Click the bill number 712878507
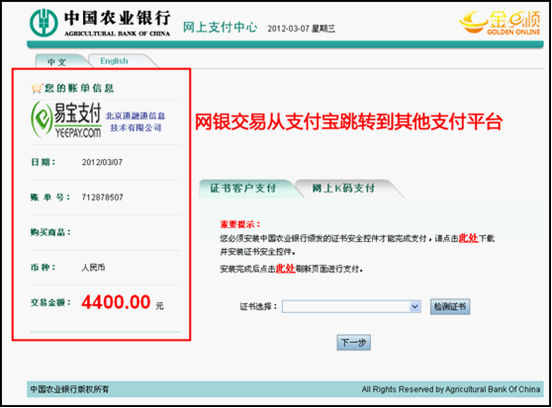Image resolution: width=552 pixels, height=408 pixels. 102,197
